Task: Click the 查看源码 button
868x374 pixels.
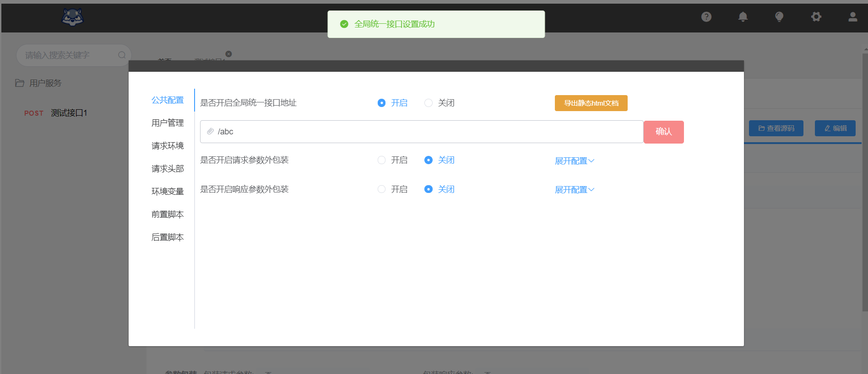Action: pyautogui.click(x=776, y=128)
